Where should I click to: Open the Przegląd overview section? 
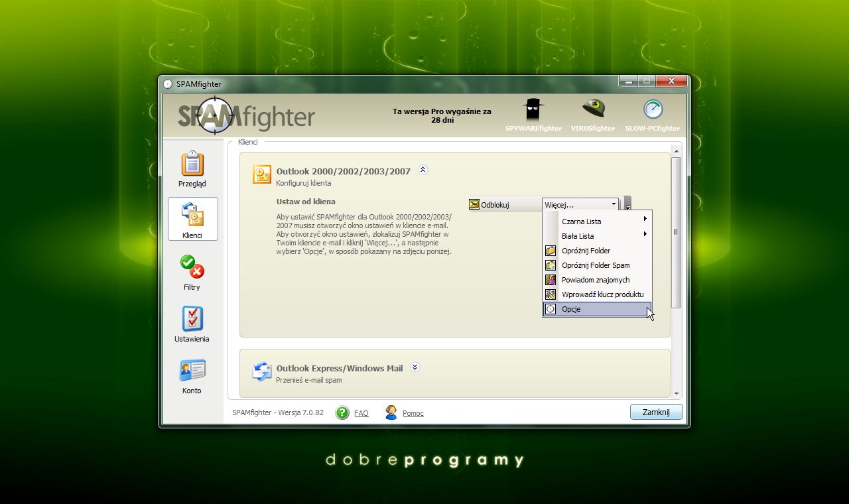pos(192,168)
